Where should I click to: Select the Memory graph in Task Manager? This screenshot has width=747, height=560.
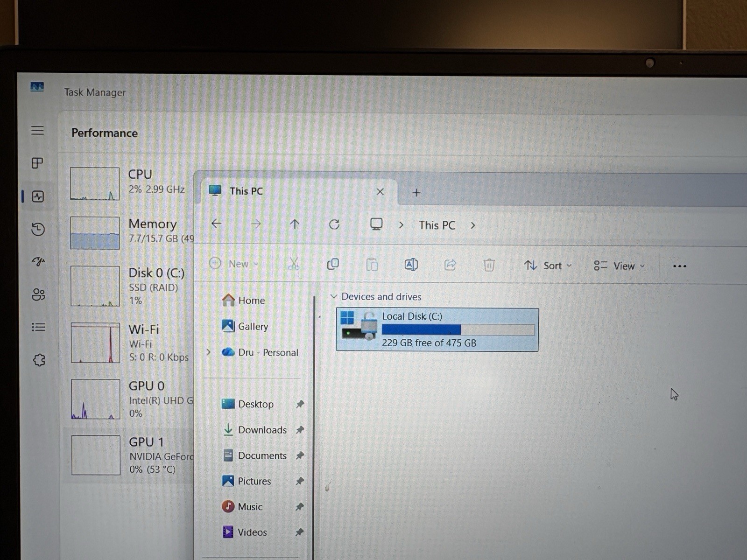point(95,233)
